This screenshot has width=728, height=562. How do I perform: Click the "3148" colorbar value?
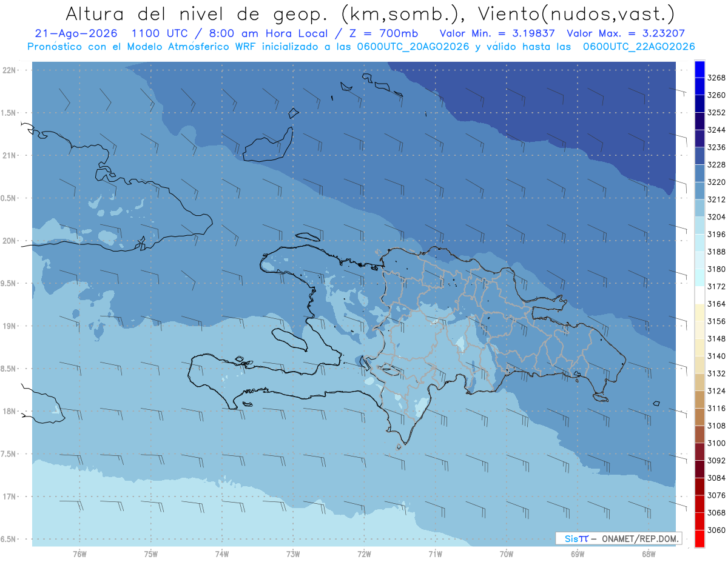(716, 338)
